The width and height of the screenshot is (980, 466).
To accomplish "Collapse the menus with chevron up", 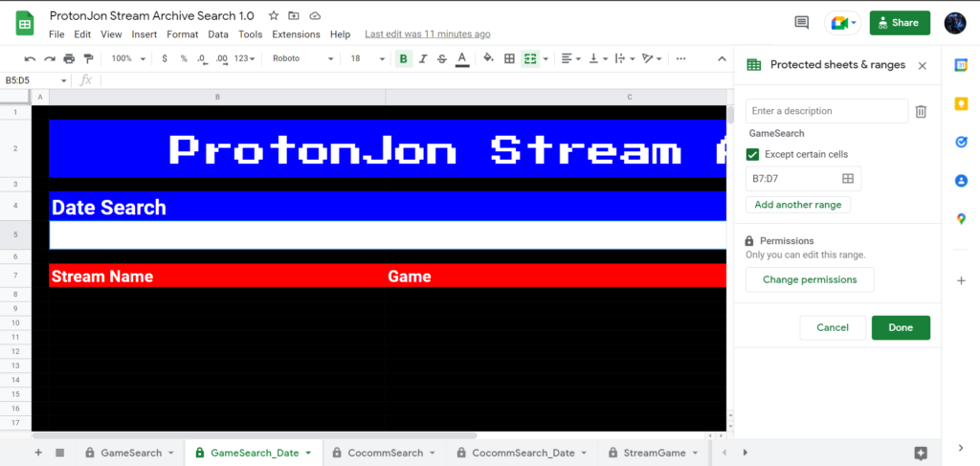I will coord(722,58).
